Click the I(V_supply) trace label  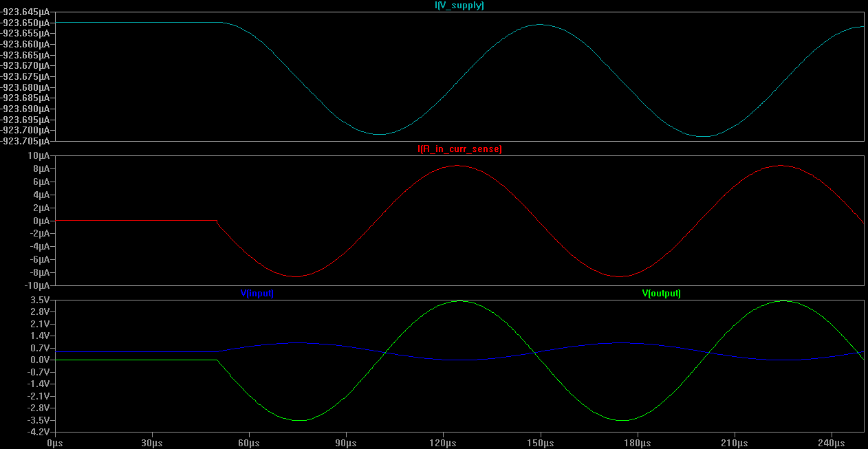[x=459, y=5]
